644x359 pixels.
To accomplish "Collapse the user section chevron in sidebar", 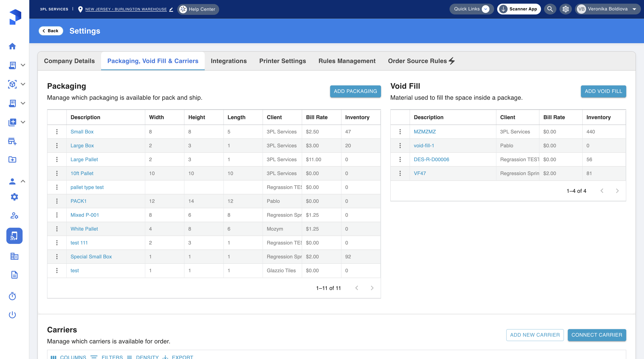I will point(23,181).
